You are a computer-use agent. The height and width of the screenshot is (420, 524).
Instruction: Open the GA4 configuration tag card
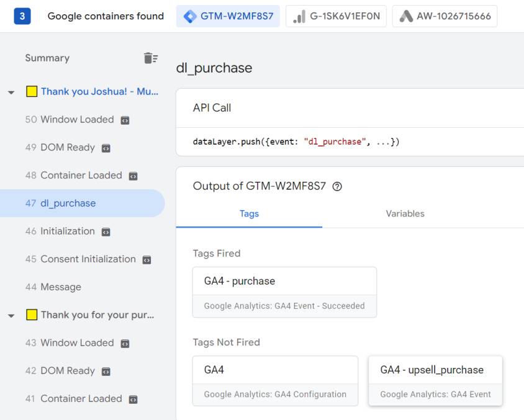pos(275,381)
